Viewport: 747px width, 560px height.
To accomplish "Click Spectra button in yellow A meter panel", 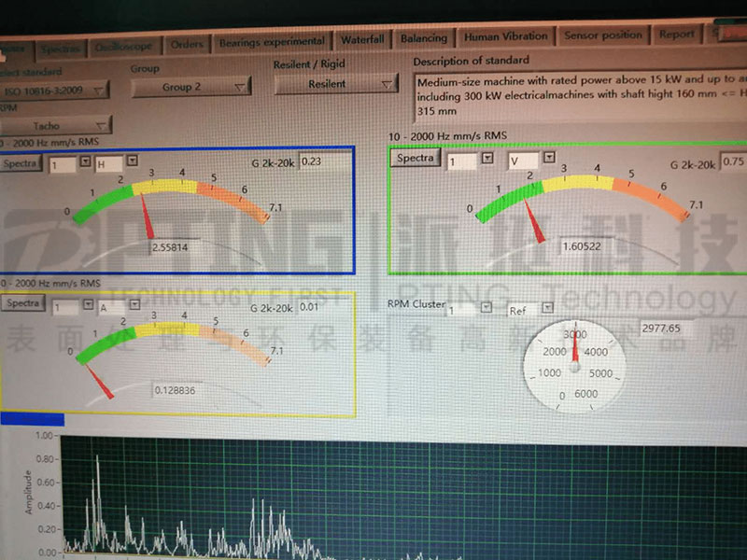I will tap(22, 303).
